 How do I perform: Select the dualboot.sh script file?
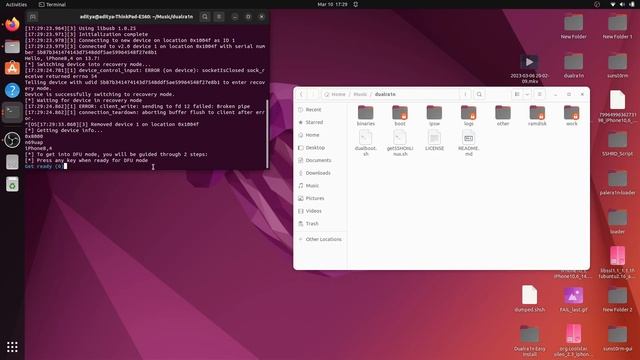366,143
